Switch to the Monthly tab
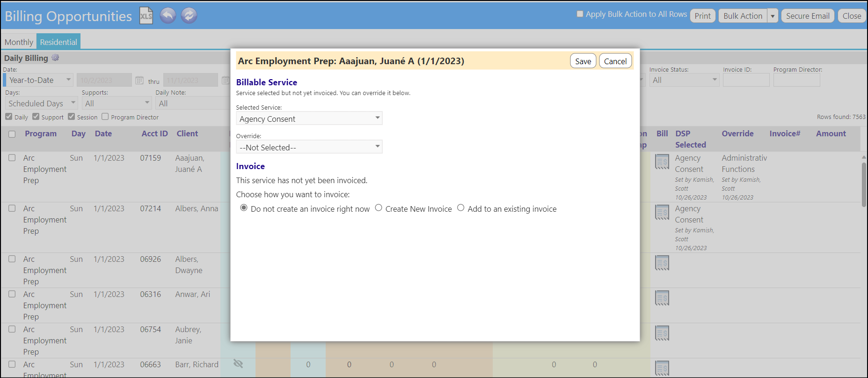Viewport: 868px width, 378px height. tap(19, 42)
